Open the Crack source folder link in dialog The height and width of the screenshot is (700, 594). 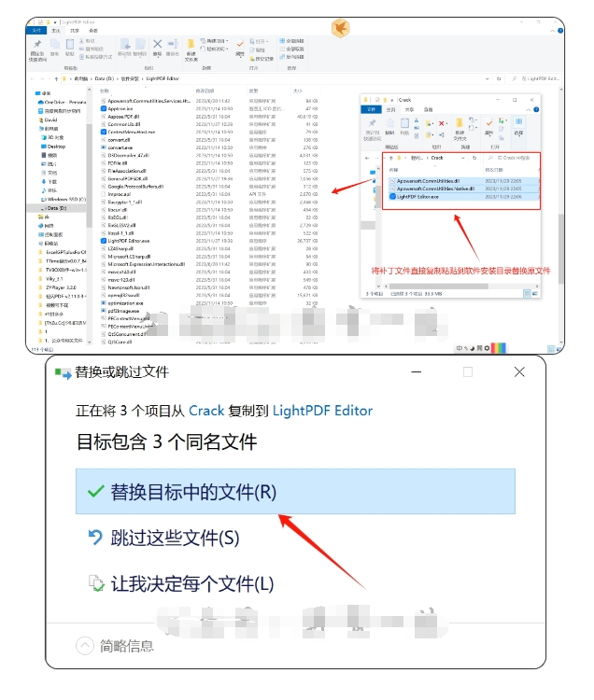pyautogui.click(x=206, y=411)
